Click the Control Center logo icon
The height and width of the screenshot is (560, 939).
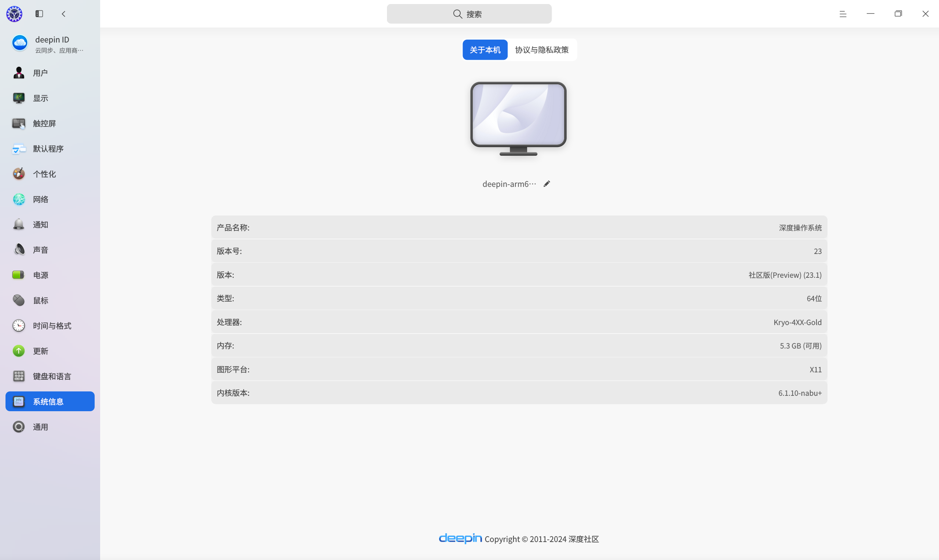pos(14,14)
